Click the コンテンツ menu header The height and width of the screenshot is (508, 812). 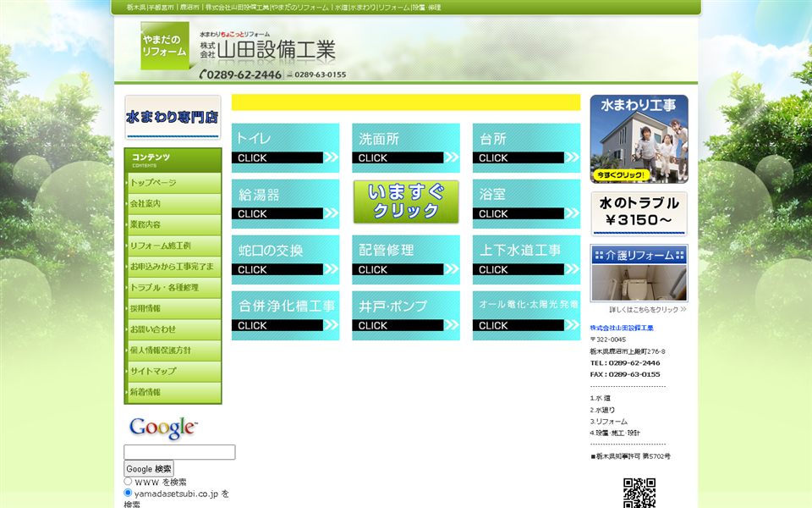tap(173, 160)
